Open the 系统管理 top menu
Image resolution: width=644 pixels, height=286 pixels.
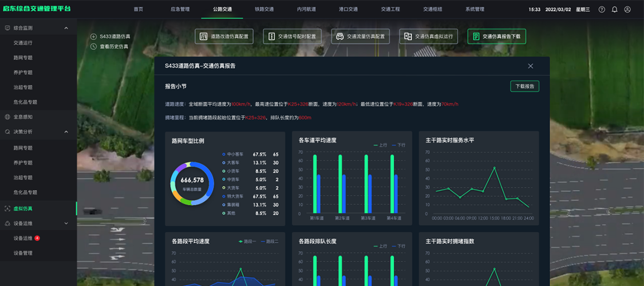point(475,10)
